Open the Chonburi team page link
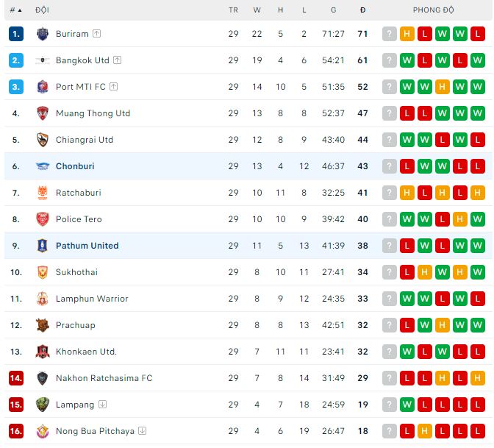 pos(75,166)
